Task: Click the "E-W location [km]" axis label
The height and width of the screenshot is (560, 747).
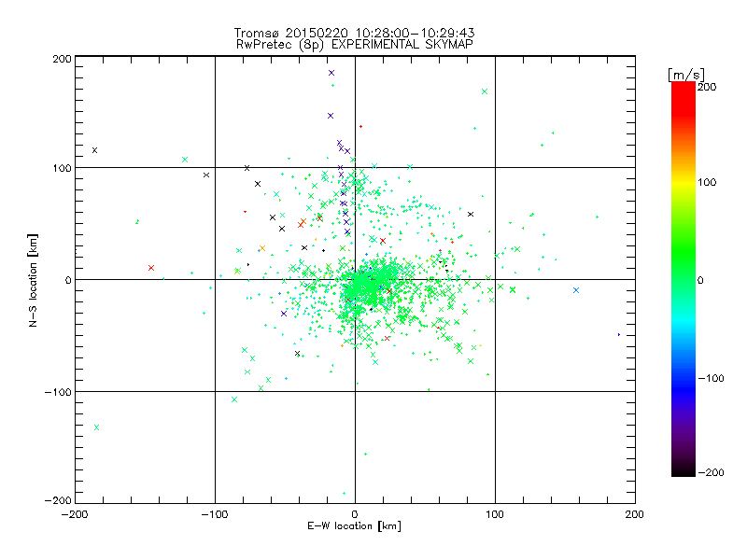Action: click(354, 526)
